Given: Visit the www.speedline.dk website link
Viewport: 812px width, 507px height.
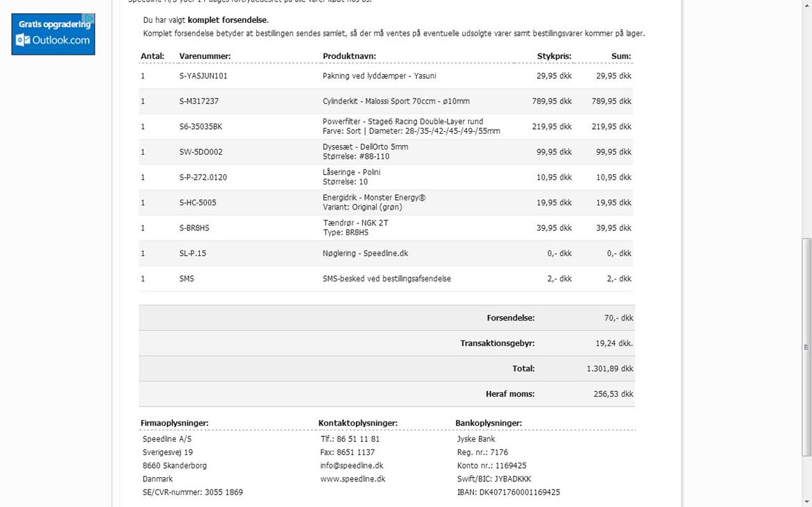Looking at the screenshot, I should point(353,479).
